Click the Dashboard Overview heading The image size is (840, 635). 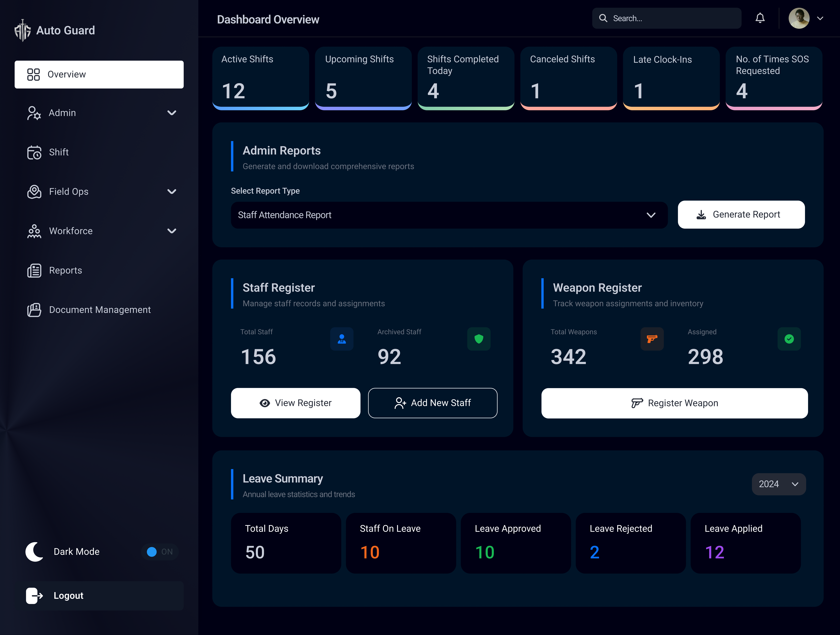[268, 19]
